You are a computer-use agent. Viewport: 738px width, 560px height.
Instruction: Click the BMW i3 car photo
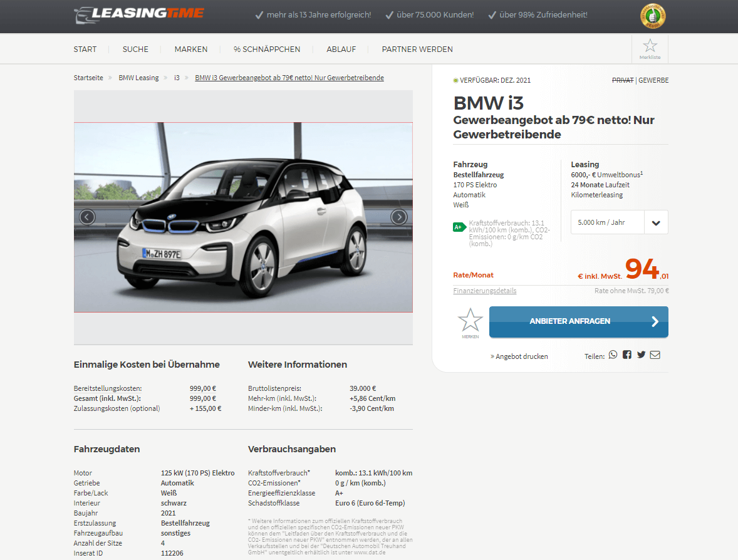tap(243, 217)
